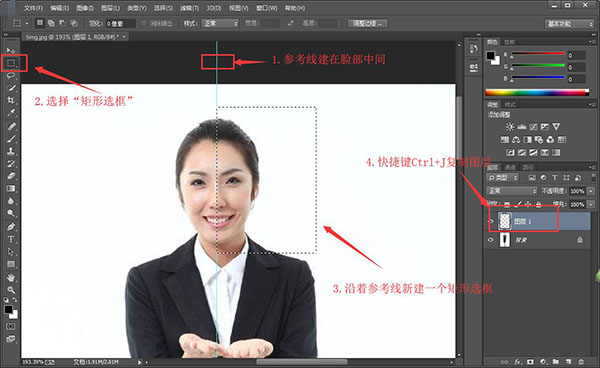Image resolution: width=600 pixels, height=368 pixels.
Task: Open opacity 100% slider arrow
Action: click(x=591, y=191)
